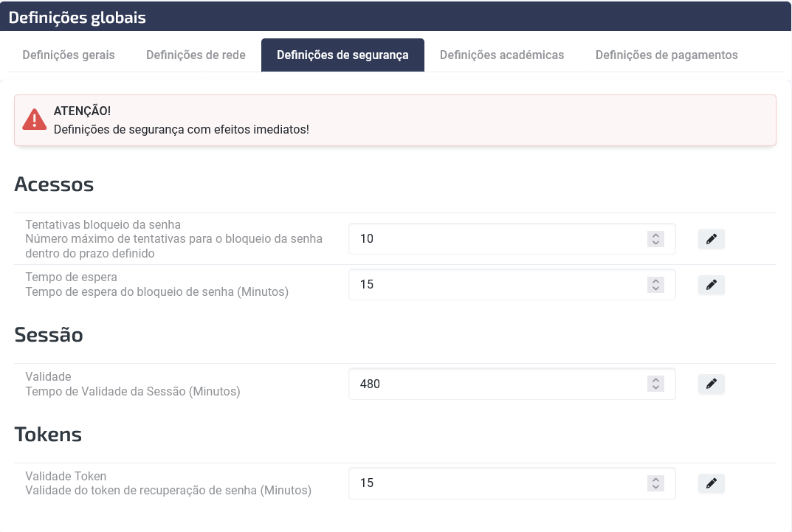Click the Validade Token input field
Viewport: 792px width, 532px height.
[x=512, y=483]
